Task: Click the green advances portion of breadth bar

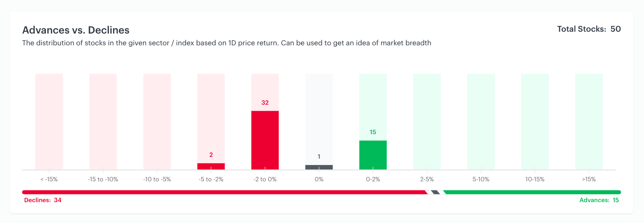Action: click(532, 192)
